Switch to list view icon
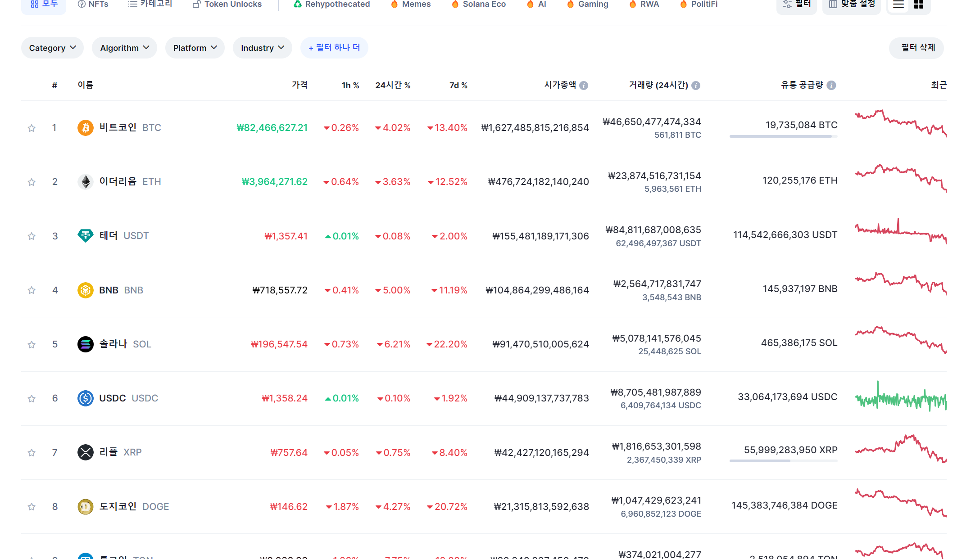The height and width of the screenshot is (559, 980). click(898, 5)
